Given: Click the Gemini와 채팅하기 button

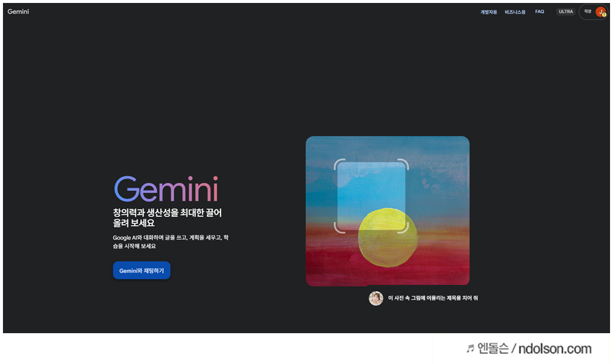Looking at the screenshot, I should point(142,270).
